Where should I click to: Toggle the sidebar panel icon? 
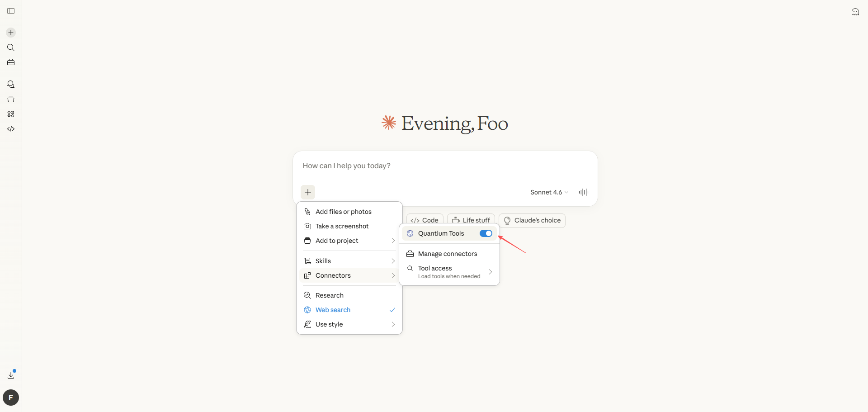(11, 11)
